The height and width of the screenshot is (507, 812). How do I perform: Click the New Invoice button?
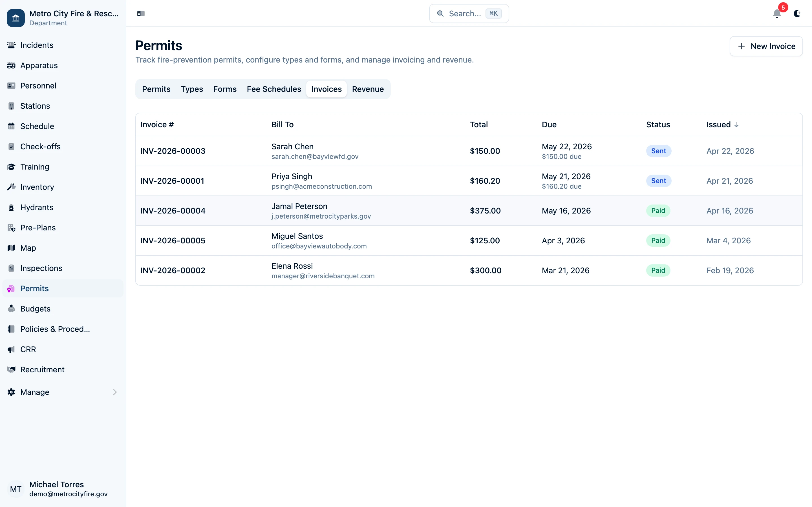pos(766,46)
